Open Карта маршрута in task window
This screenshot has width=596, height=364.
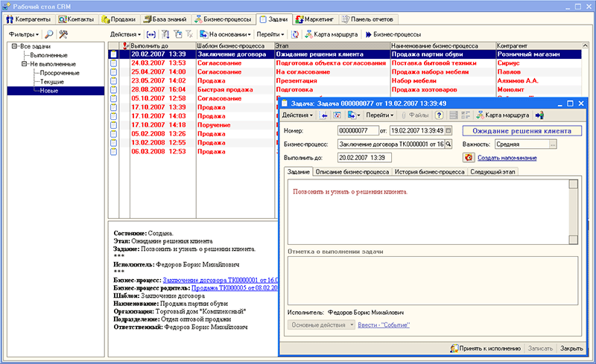point(502,115)
